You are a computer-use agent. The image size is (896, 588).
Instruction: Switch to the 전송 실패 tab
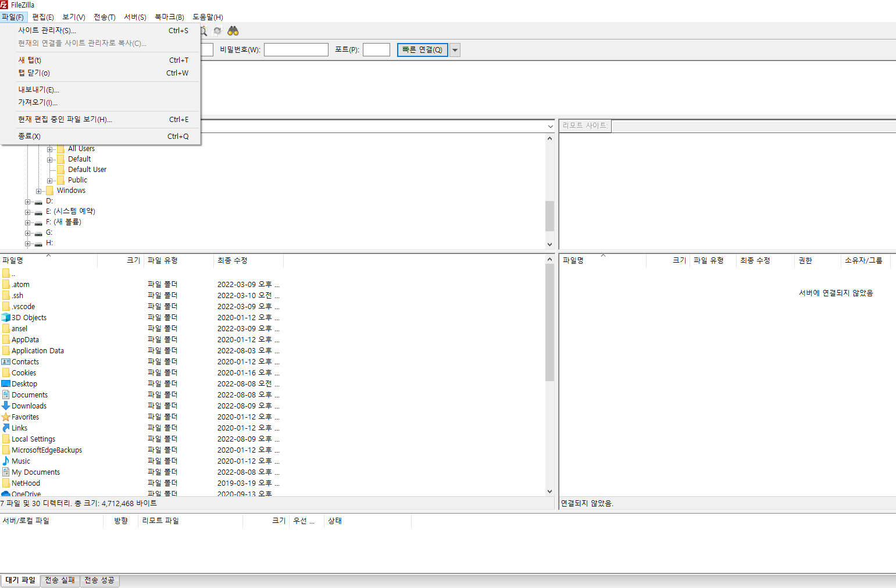tap(60, 580)
